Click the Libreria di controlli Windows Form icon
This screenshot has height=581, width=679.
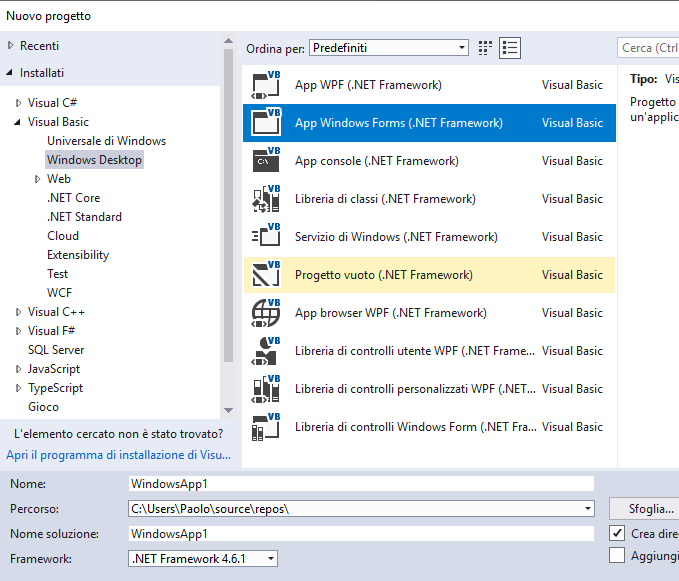click(266, 427)
